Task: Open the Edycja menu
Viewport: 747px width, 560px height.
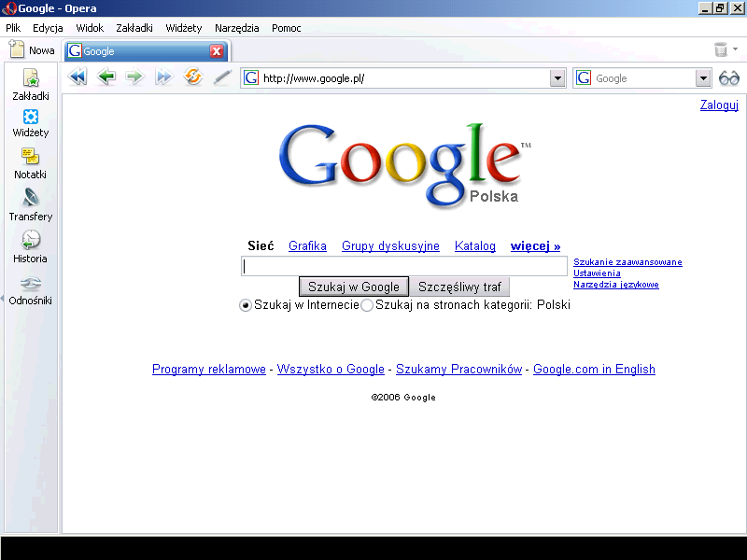Action: click(48, 28)
